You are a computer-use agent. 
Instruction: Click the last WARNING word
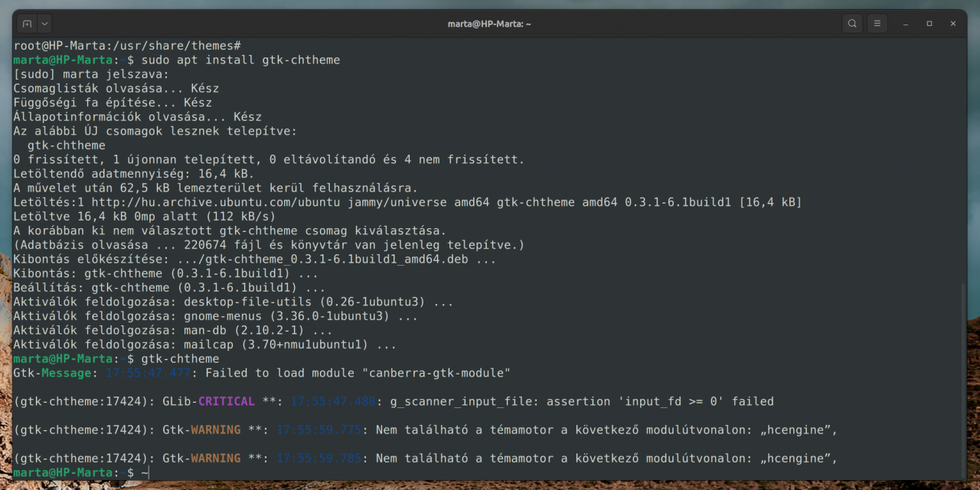click(x=216, y=459)
